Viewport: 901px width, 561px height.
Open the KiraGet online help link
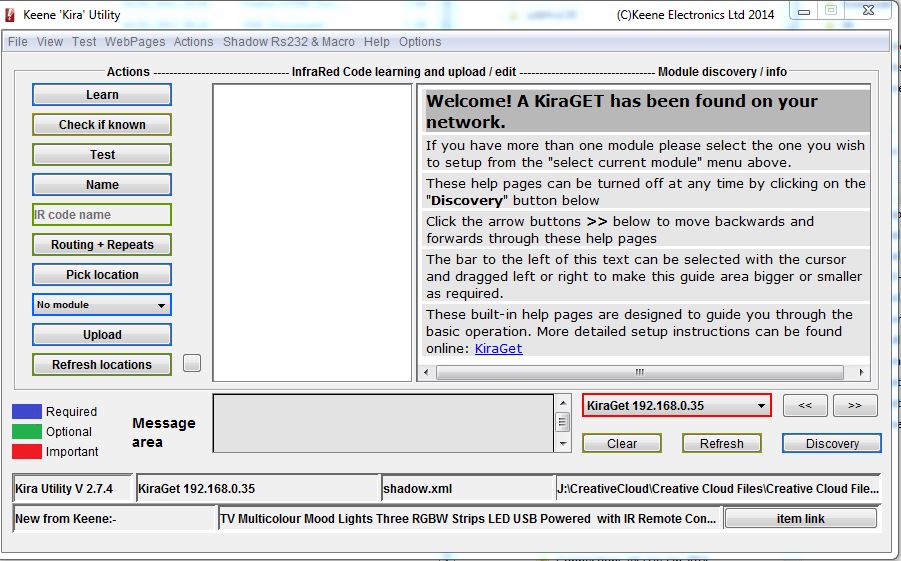point(498,348)
